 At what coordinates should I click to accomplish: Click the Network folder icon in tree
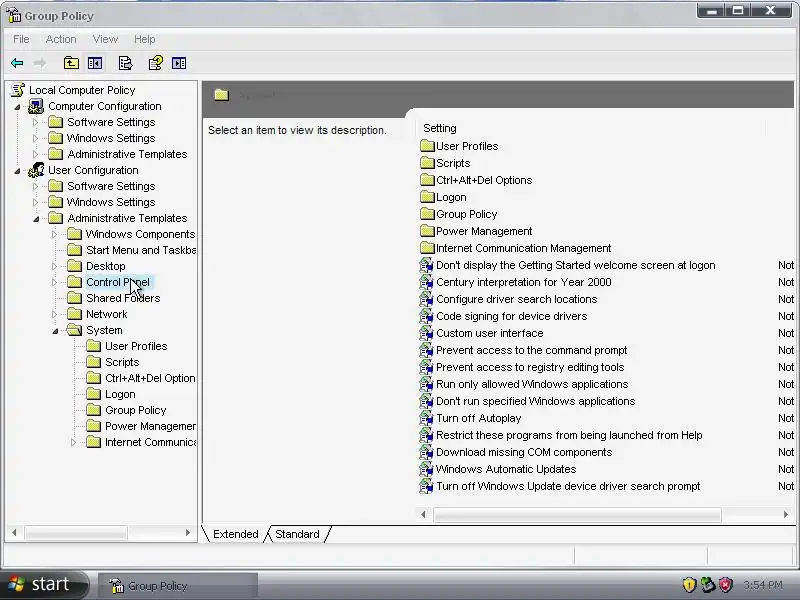(74, 314)
